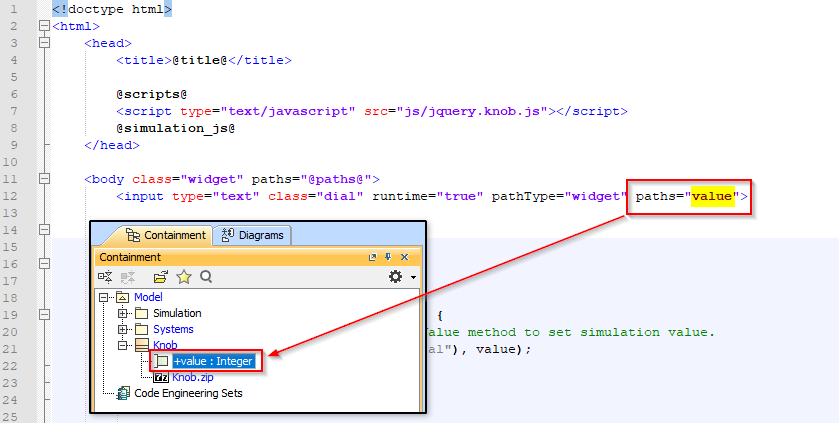Switch to the Containment tab
The height and width of the screenshot is (423, 839).
pos(165,235)
